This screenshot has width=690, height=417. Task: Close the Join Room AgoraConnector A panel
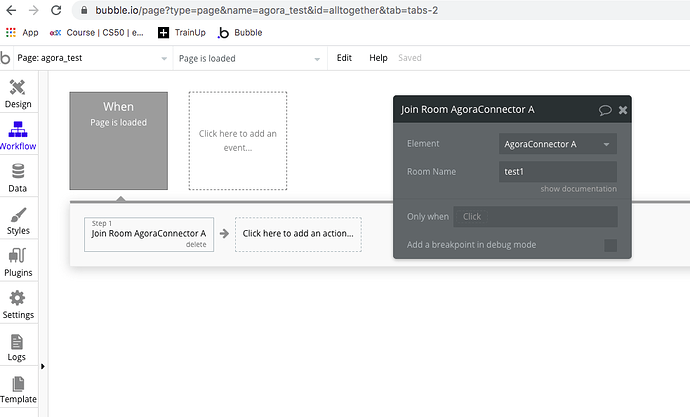(x=623, y=110)
